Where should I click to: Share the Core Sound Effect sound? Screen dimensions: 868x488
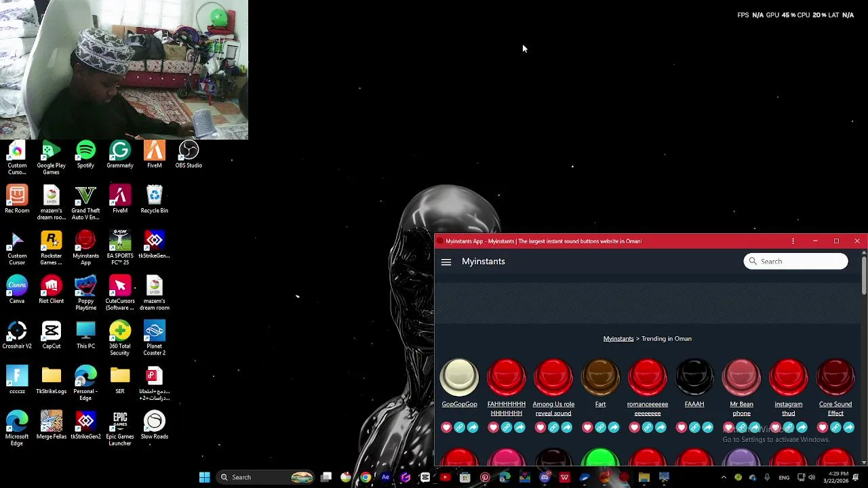point(849,427)
